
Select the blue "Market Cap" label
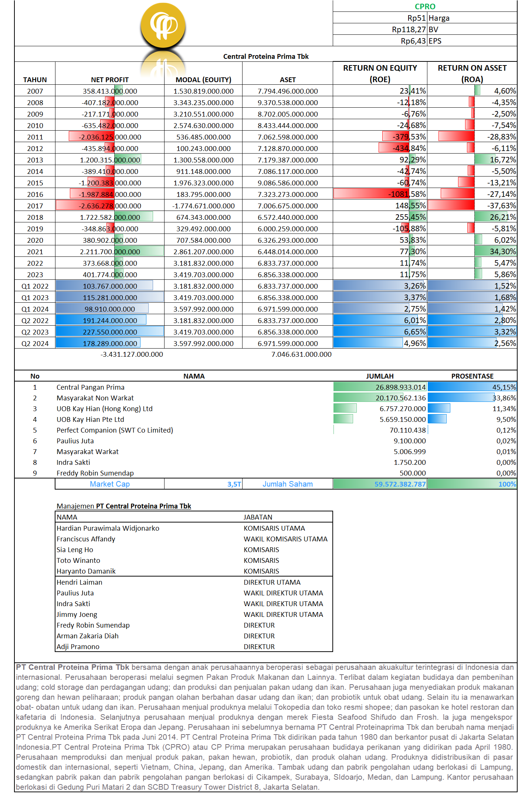coord(110,484)
